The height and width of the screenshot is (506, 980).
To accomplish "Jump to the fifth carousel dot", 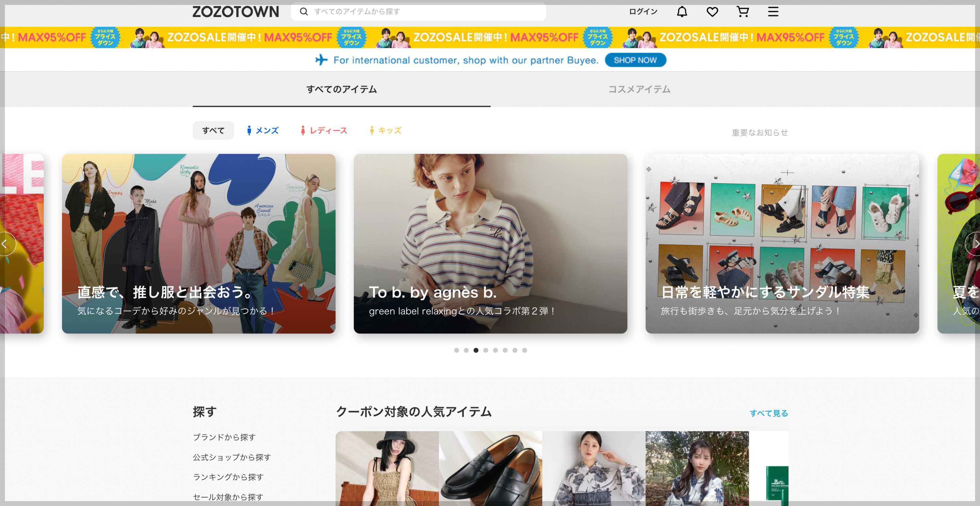I will tap(495, 350).
